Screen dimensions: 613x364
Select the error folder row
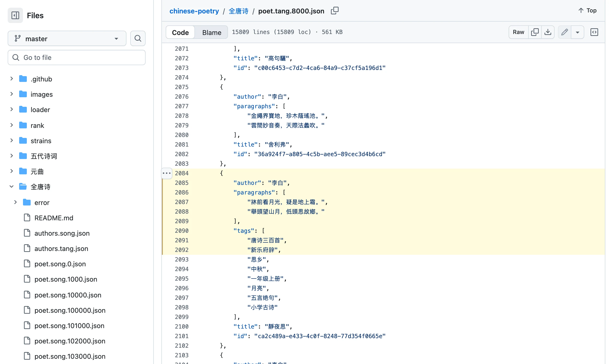(76, 203)
